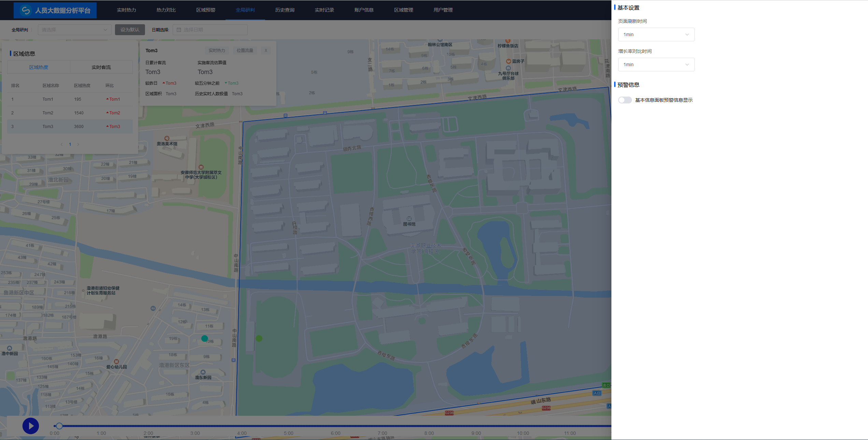Image resolution: width=868 pixels, height=440 pixels.
Task: Click the 3600 heat value cell
Action: click(x=79, y=127)
